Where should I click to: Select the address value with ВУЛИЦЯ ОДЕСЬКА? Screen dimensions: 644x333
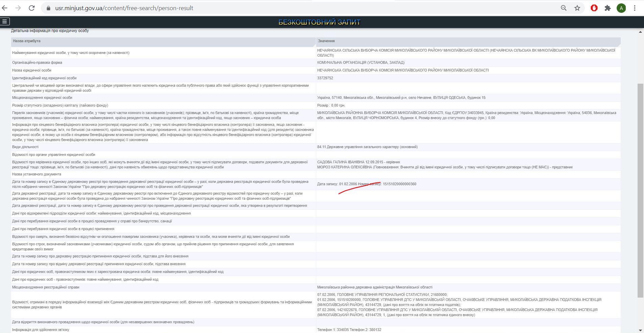tap(401, 98)
